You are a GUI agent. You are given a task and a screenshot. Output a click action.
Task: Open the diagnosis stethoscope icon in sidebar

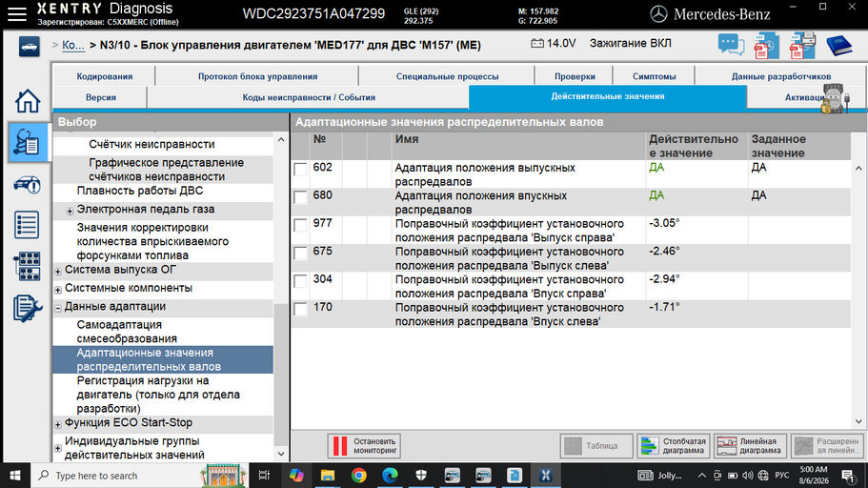click(27, 142)
